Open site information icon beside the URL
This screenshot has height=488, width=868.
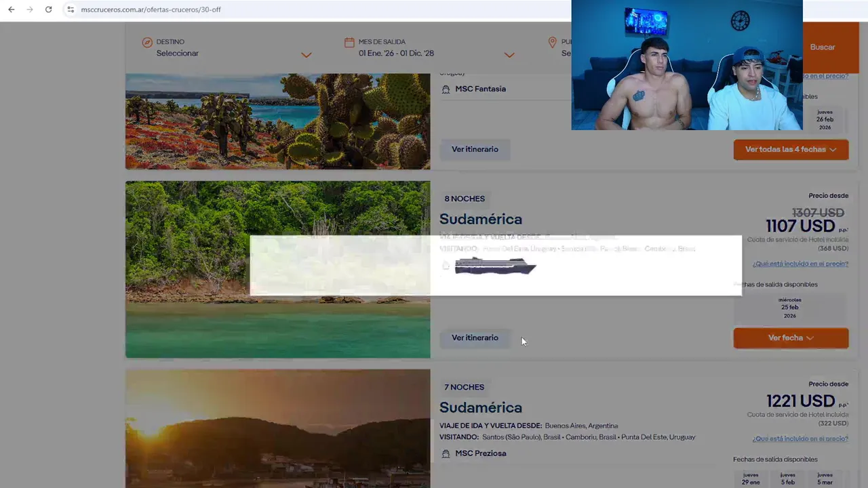pos(71,9)
